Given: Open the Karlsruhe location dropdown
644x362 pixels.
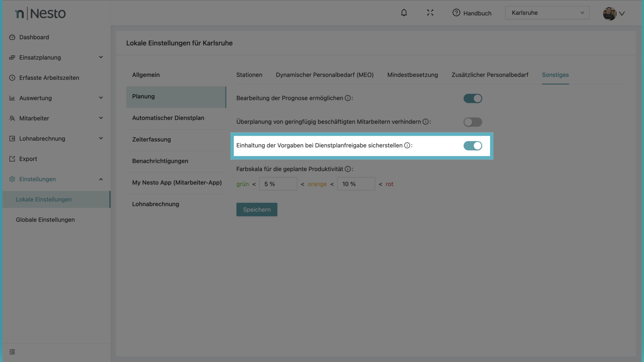Looking at the screenshot, I should tap(547, 13).
